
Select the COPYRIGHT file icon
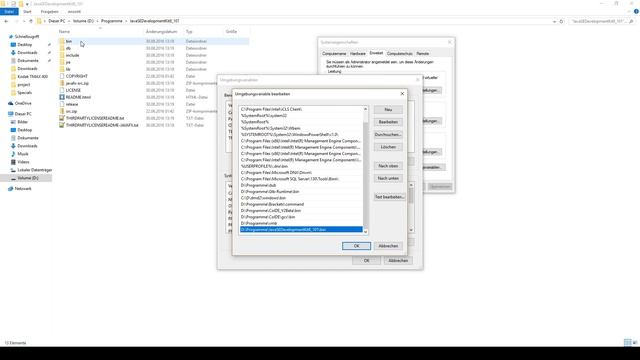tap(62, 76)
